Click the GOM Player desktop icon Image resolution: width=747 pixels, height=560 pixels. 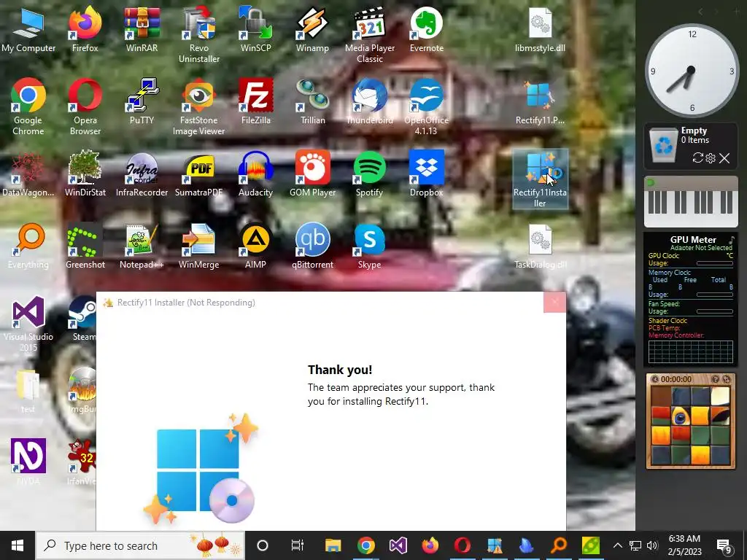(x=312, y=175)
